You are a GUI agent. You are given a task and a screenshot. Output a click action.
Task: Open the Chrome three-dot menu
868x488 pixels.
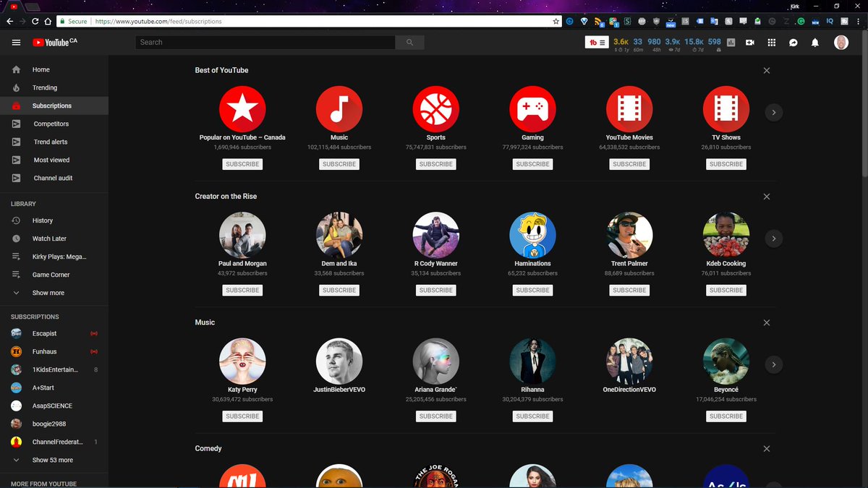click(x=859, y=22)
